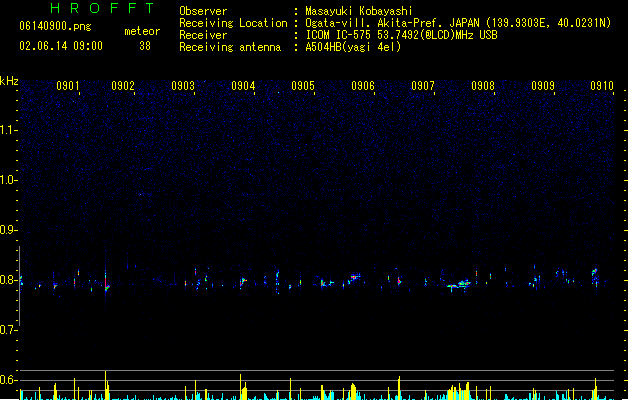Click the 0901 time marker

point(67,86)
